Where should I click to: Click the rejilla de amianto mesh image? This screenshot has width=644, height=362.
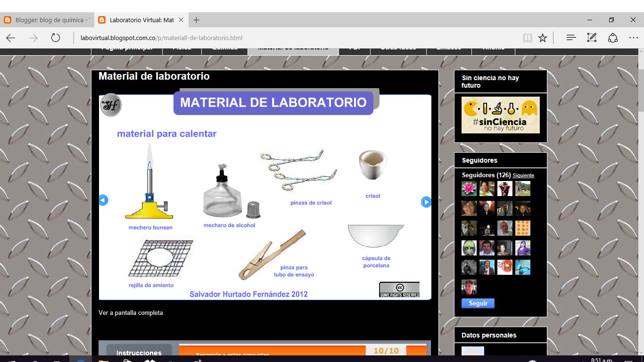tap(161, 258)
